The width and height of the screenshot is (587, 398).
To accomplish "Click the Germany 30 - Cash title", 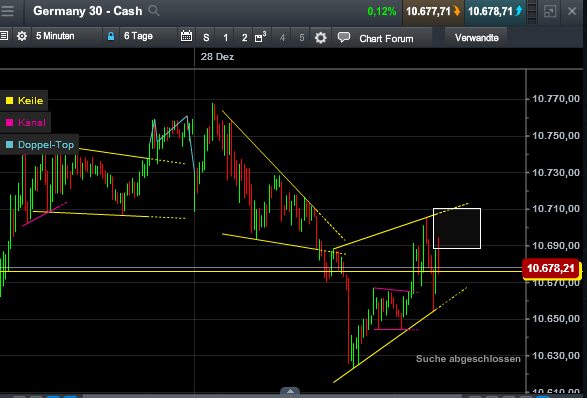I will click(x=88, y=11).
